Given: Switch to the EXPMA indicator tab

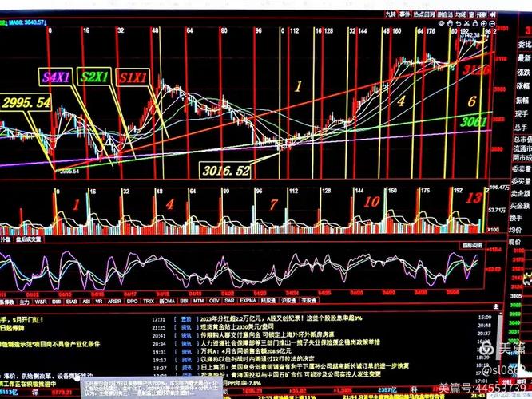Looking at the screenshot, I should tap(248, 301).
